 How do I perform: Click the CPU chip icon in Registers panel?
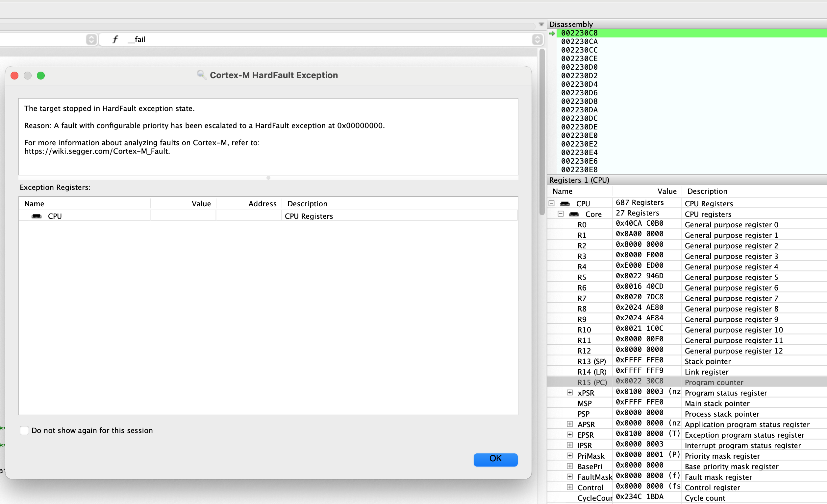[565, 204]
